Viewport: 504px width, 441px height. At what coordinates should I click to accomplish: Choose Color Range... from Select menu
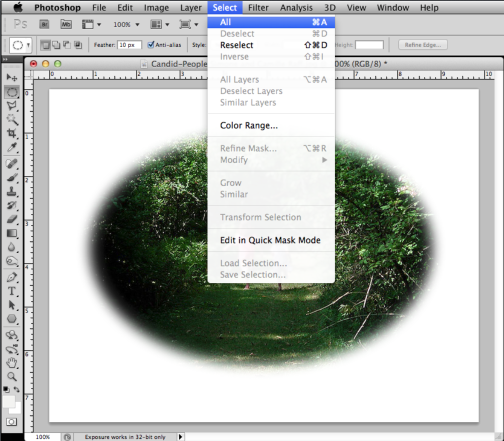click(x=248, y=125)
